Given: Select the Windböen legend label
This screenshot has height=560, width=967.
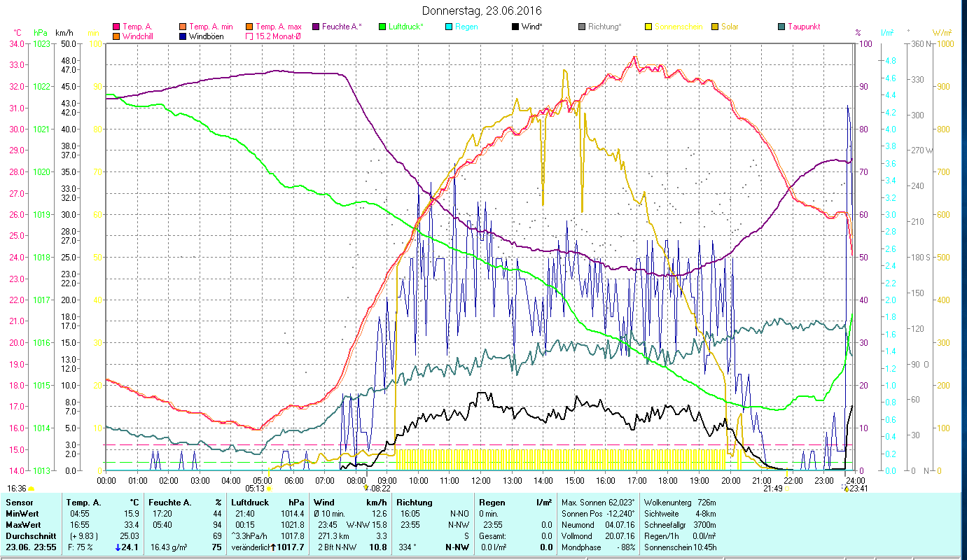Looking at the screenshot, I should [x=207, y=36].
